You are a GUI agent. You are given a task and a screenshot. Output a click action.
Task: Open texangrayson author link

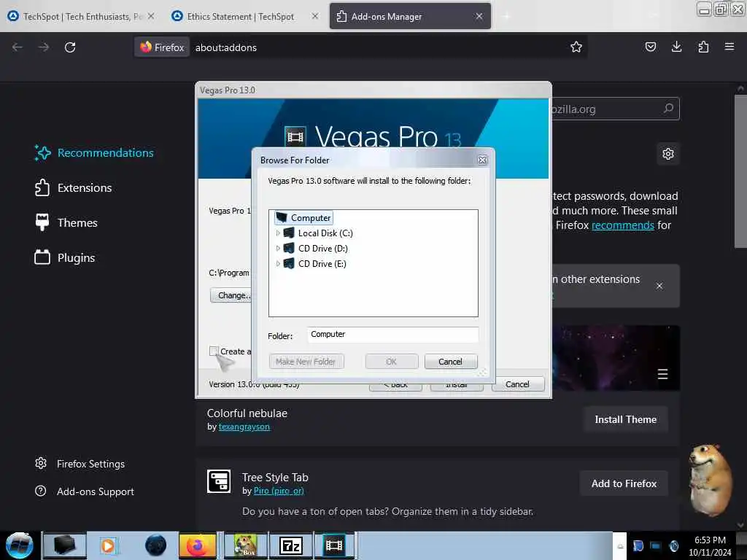(244, 427)
